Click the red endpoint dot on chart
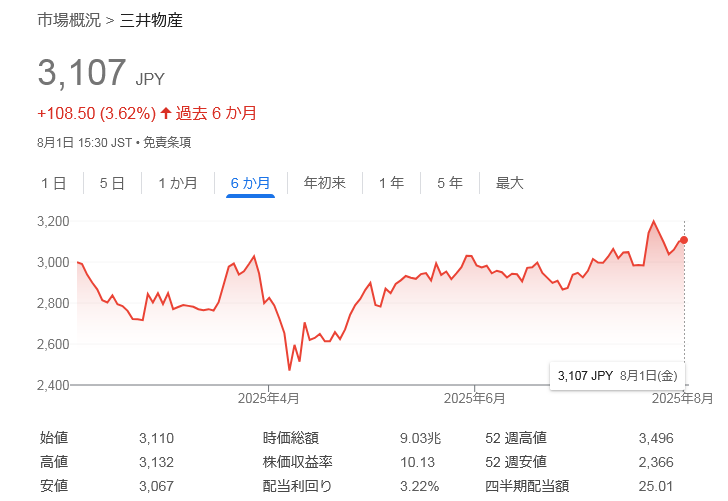Viewport: 728px width, 501px height. pos(684,240)
